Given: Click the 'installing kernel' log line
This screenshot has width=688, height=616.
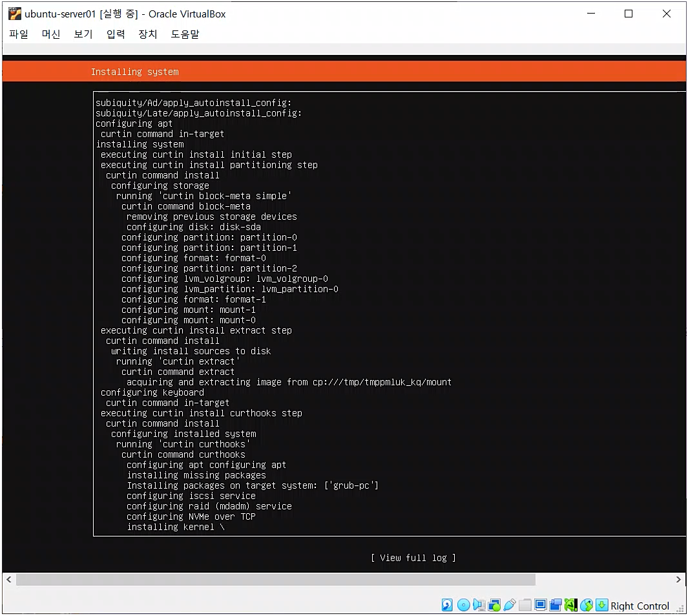Looking at the screenshot, I should (x=176, y=527).
